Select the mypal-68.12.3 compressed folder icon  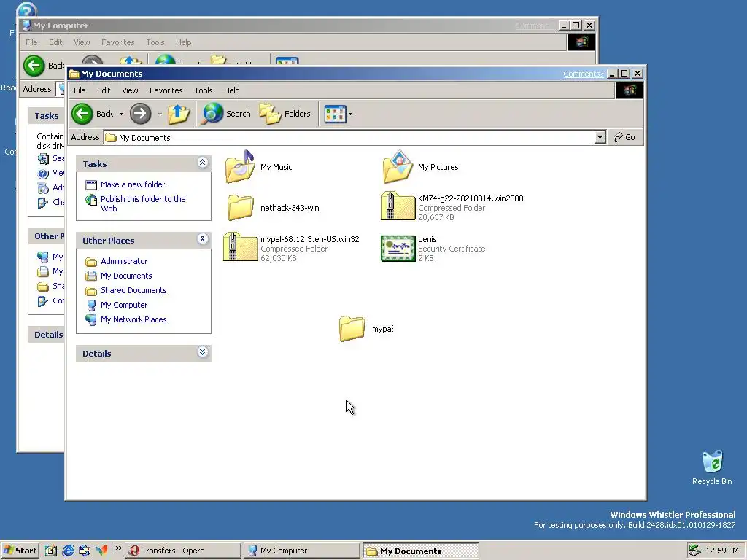pos(240,246)
